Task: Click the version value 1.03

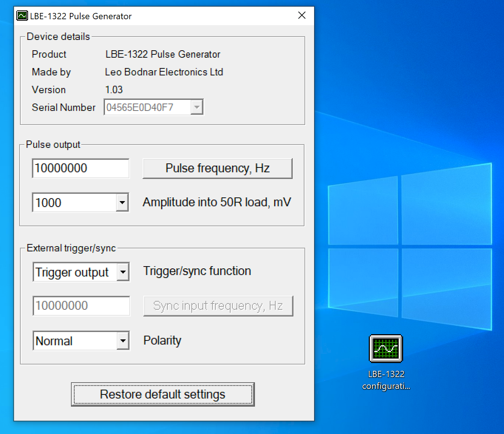Action: [x=114, y=90]
